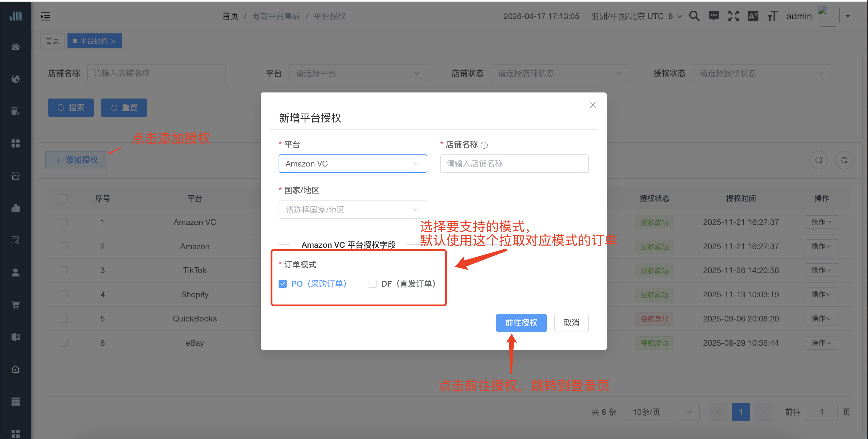Expand 操作 menu for QuickBooks row

tap(822, 319)
